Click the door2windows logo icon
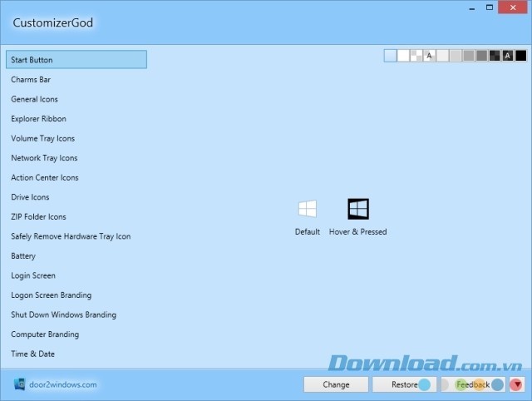Screen dimensions: 532x401 click(20, 384)
